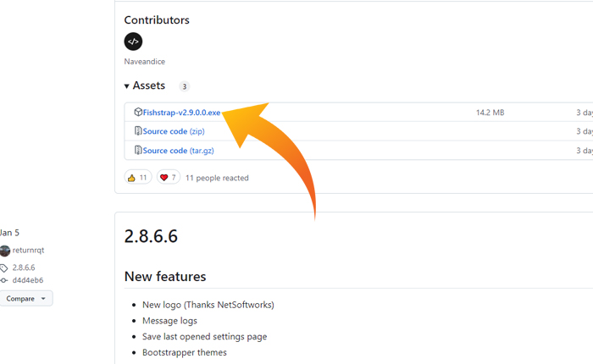Open the Compare dropdown
The height and width of the screenshot is (364, 593).
coord(25,299)
